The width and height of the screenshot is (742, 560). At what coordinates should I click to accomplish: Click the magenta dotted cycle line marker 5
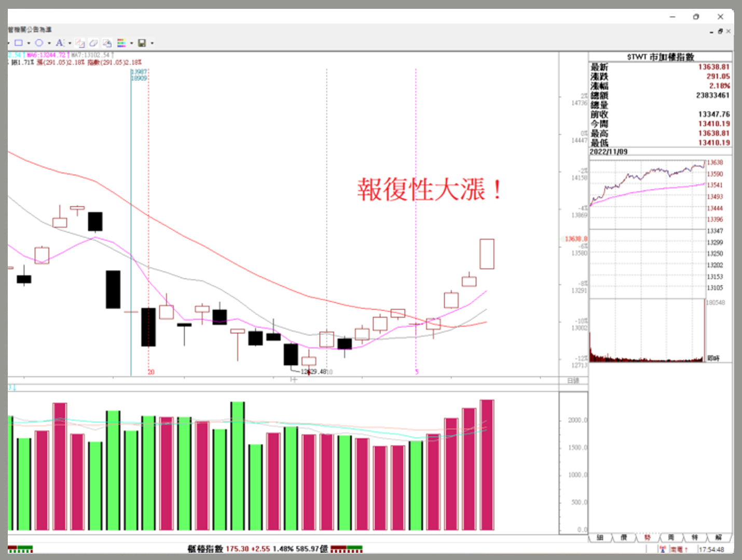coord(417,372)
